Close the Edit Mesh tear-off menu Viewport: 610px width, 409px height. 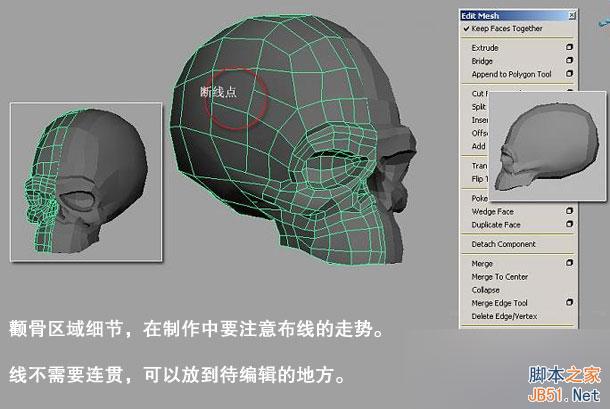pos(572,15)
